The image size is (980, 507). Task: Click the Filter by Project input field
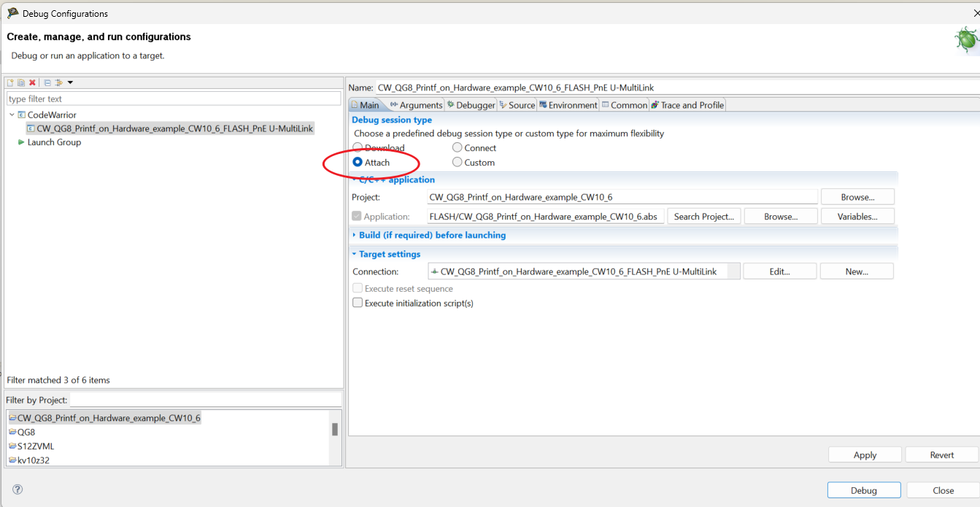coord(206,400)
